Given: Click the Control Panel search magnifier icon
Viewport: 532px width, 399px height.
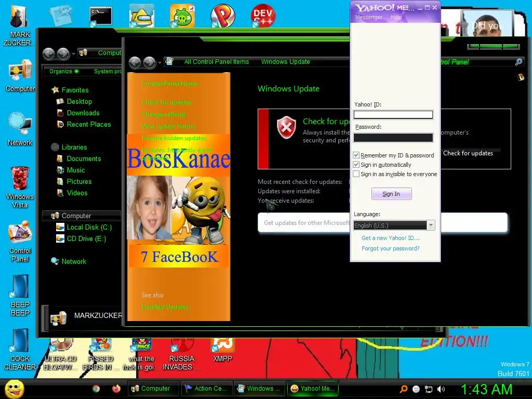Looking at the screenshot, I should [x=518, y=62].
